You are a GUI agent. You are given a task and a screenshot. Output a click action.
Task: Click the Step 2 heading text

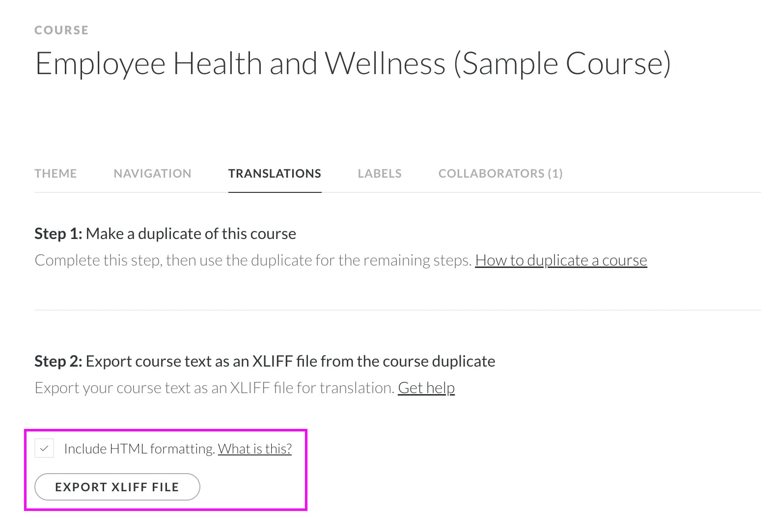click(x=265, y=361)
